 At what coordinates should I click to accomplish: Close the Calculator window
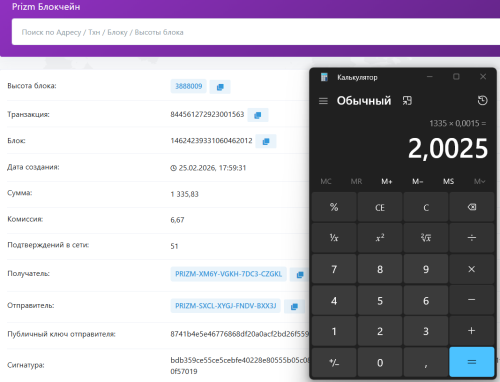(483, 77)
